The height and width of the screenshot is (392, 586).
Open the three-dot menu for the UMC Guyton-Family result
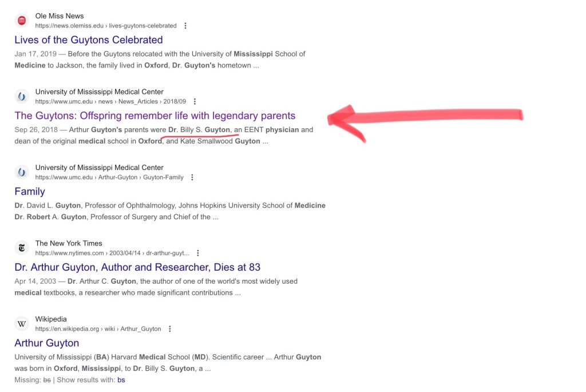pyautogui.click(x=192, y=177)
